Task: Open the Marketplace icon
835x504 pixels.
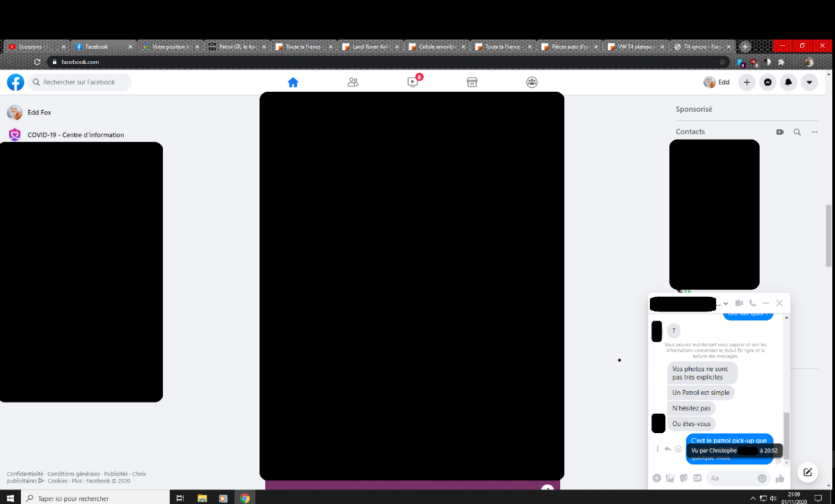Action: (472, 82)
